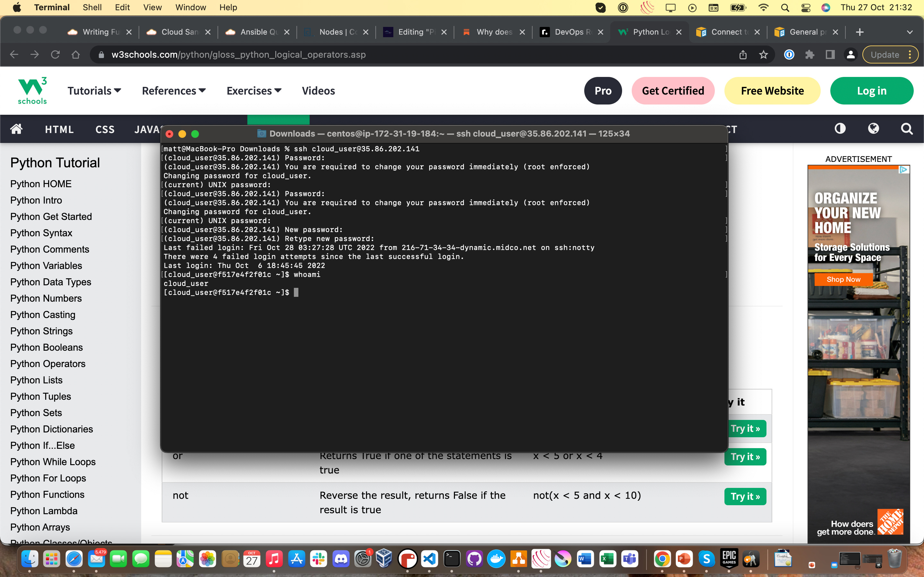Click the browser share icon
Viewport: 924px width, 577px height.
[x=743, y=54]
